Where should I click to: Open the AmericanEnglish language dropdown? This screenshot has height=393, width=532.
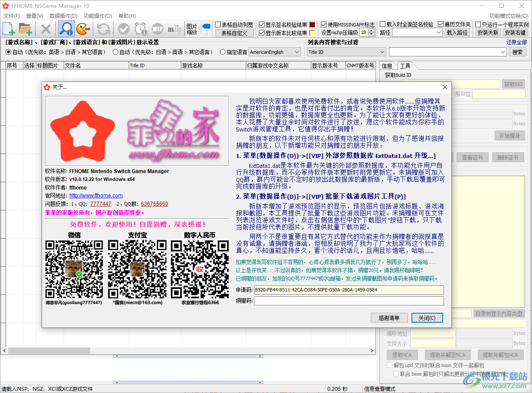click(275, 52)
